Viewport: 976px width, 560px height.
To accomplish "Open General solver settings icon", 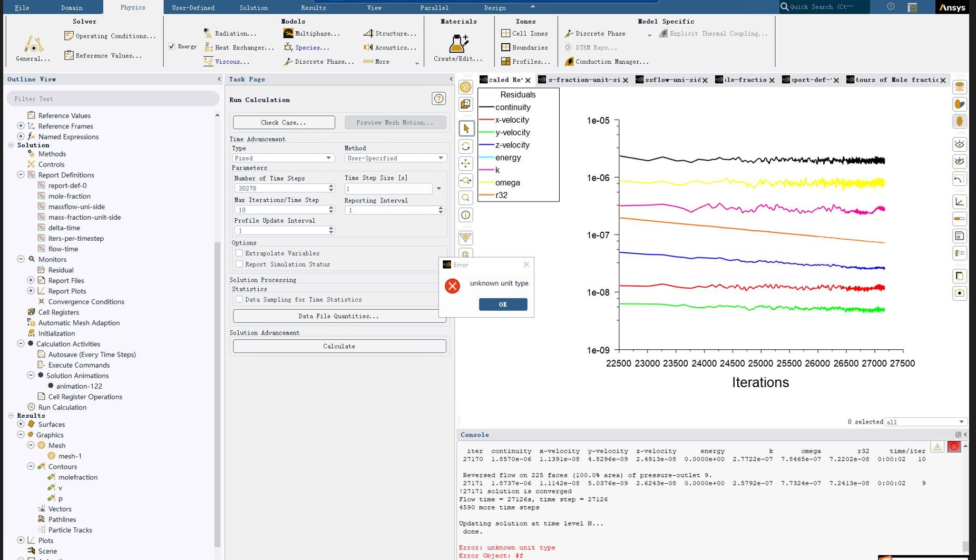I will 33,45.
